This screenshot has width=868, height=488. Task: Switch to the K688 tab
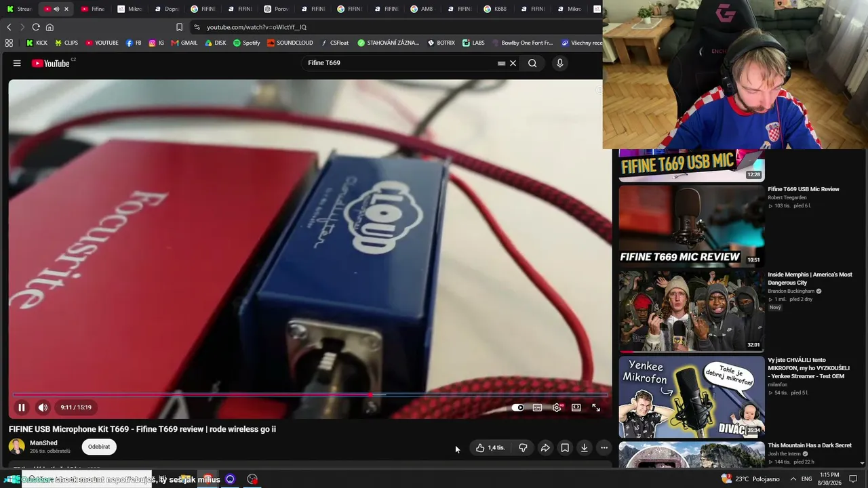tap(496, 9)
